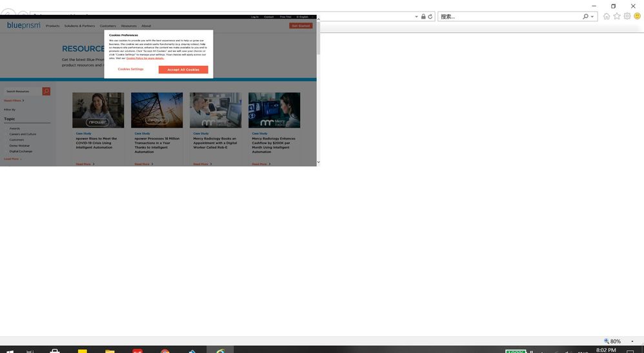Open the search provider dropdown arrow
The width and height of the screenshot is (644, 353).
coord(592,17)
